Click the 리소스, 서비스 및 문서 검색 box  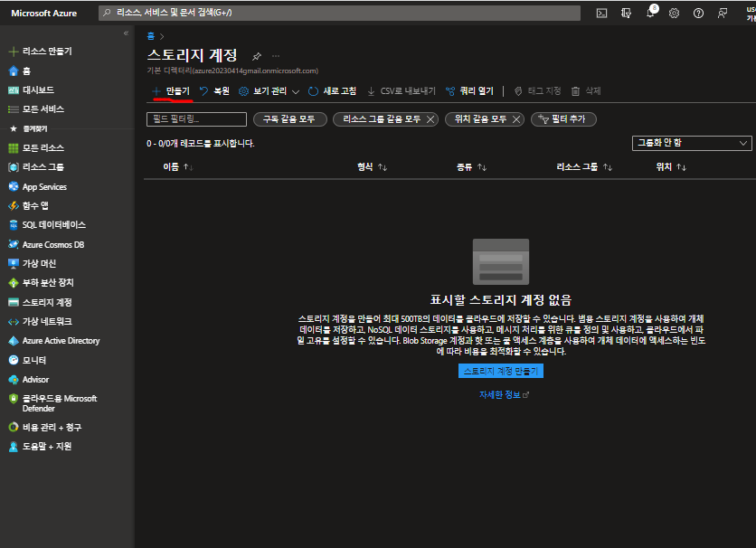(339, 13)
